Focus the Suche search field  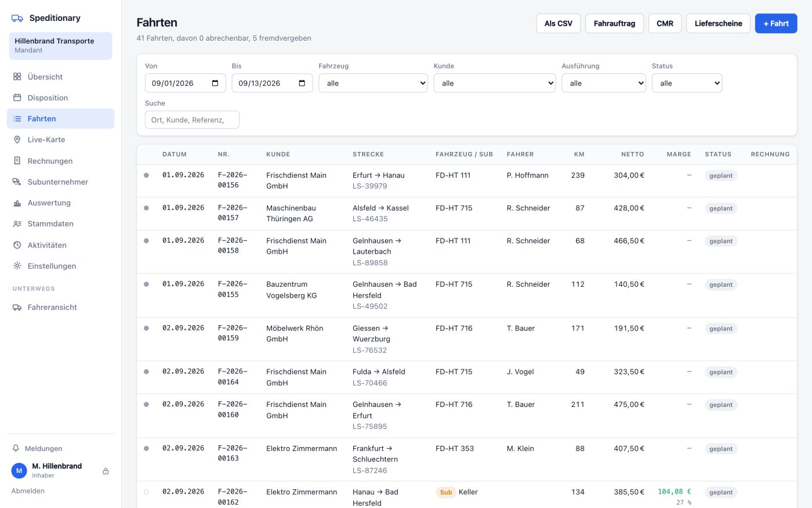tap(192, 120)
